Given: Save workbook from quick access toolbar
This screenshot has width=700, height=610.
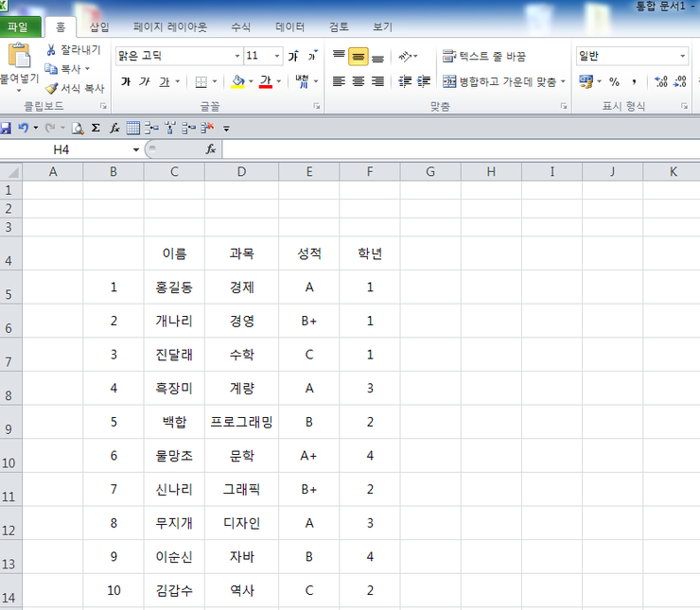Looking at the screenshot, I should [x=6, y=129].
